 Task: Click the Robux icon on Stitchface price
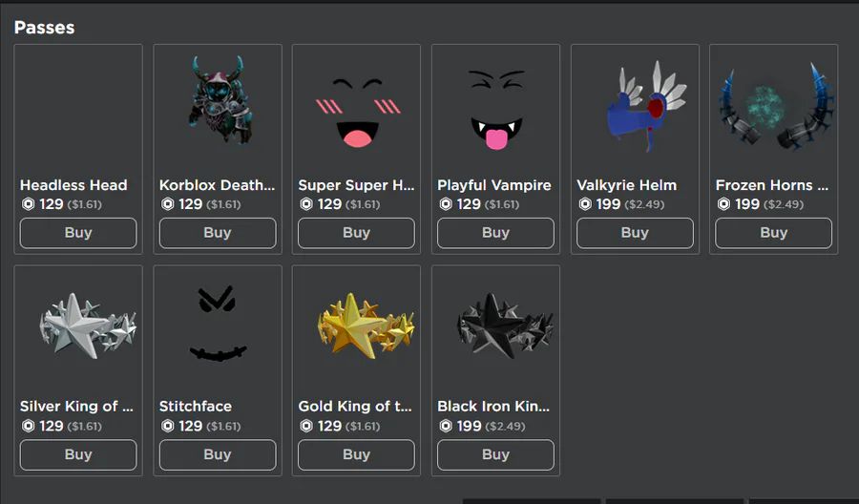(167, 426)
